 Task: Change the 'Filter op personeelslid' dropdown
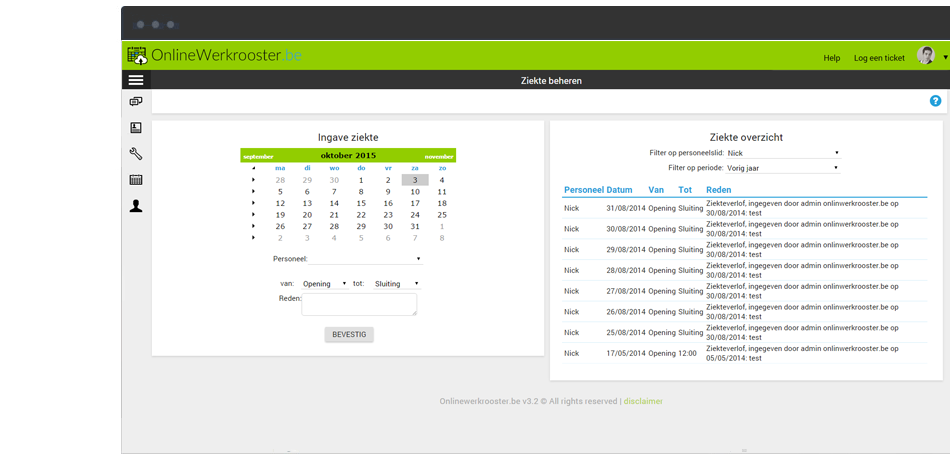[x=783, y=153]
